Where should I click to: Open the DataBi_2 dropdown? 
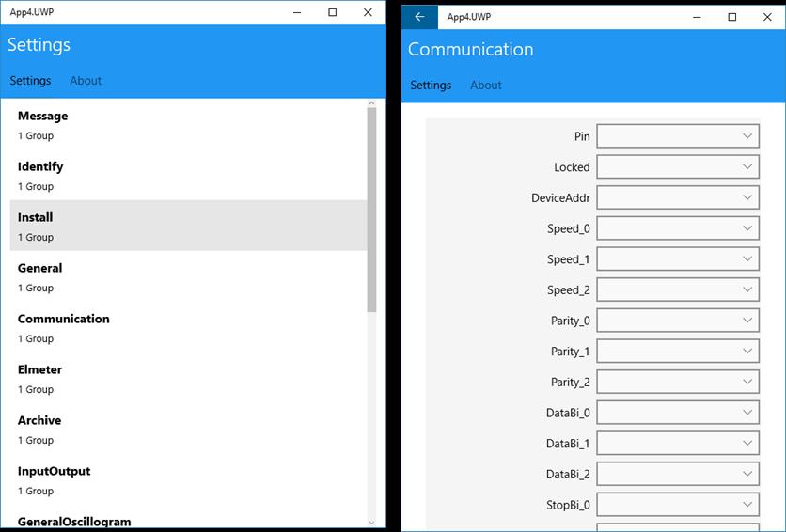(678, 474)
